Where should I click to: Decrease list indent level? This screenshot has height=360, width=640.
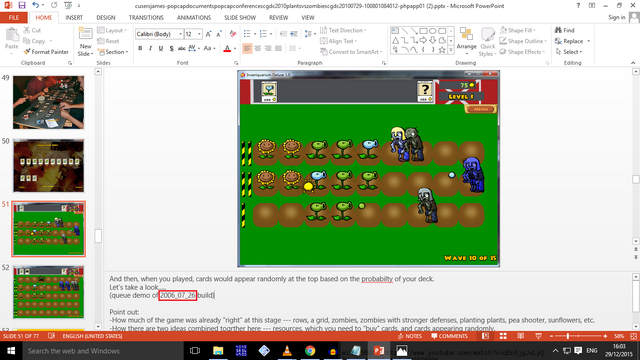[x=283, y=34]
